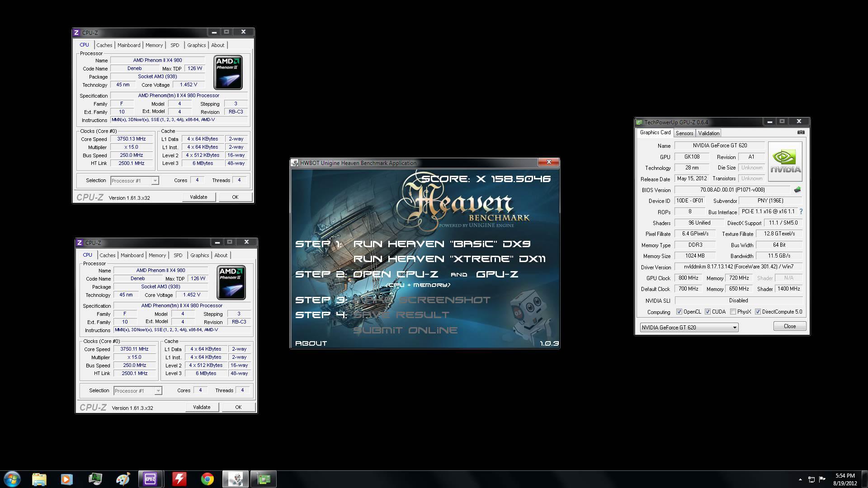
Task: Select Graphics Card tab in GPU-Z
Action: click(x=655, y=132)
